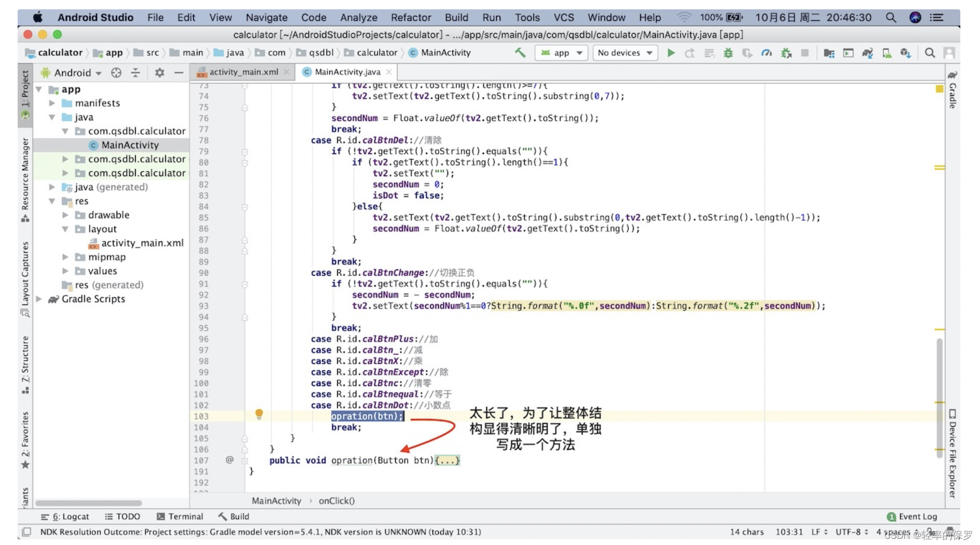This screenshot has width=980, height=545.
Task: Run app with coverage icon
Action: click(747, 53)
